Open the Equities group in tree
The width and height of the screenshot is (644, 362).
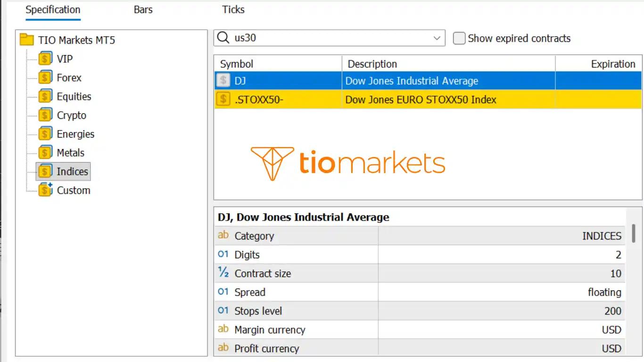pos(74,97)
